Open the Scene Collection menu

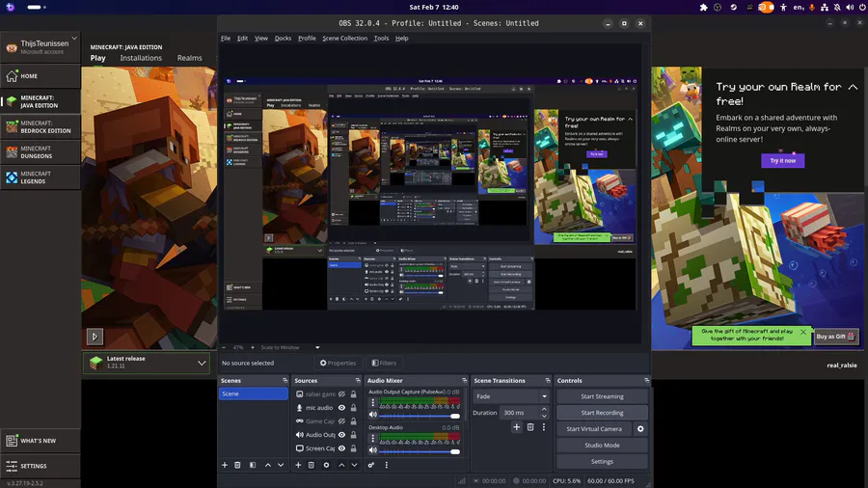[x=345, y=39]
